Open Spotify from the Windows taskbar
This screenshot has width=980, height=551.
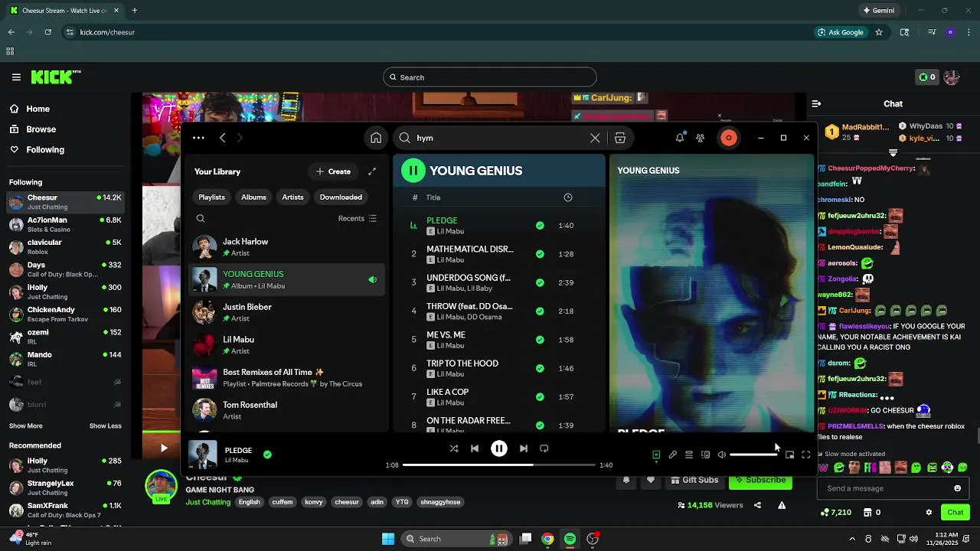click(570, 539)
